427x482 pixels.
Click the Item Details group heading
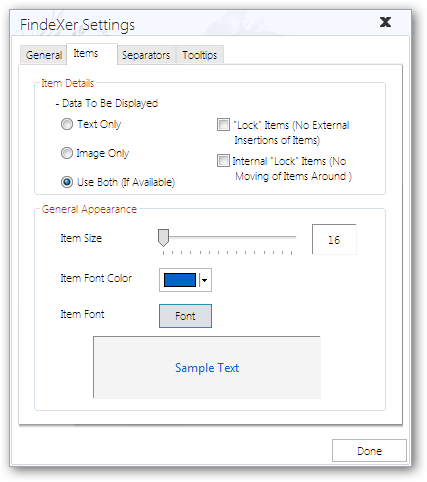(x=68, y=83)
